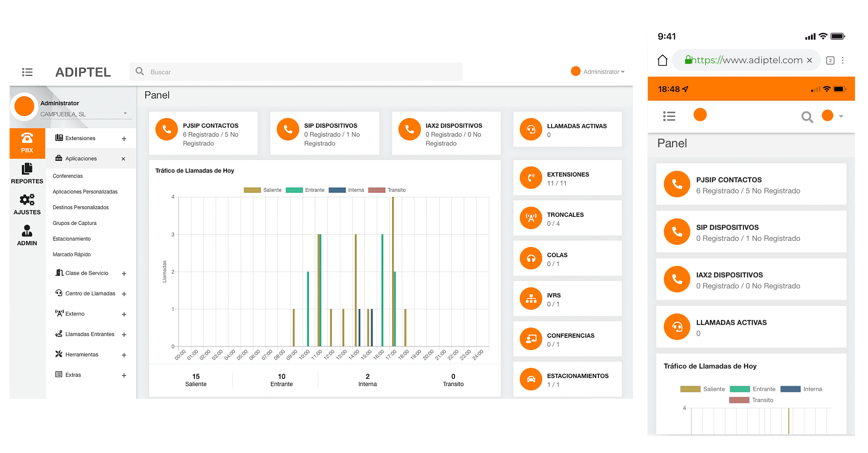Open Estacionamiento submenu link
Image resolution: width=868 pixels, height=453 pixels.
(x=72, y=239)
